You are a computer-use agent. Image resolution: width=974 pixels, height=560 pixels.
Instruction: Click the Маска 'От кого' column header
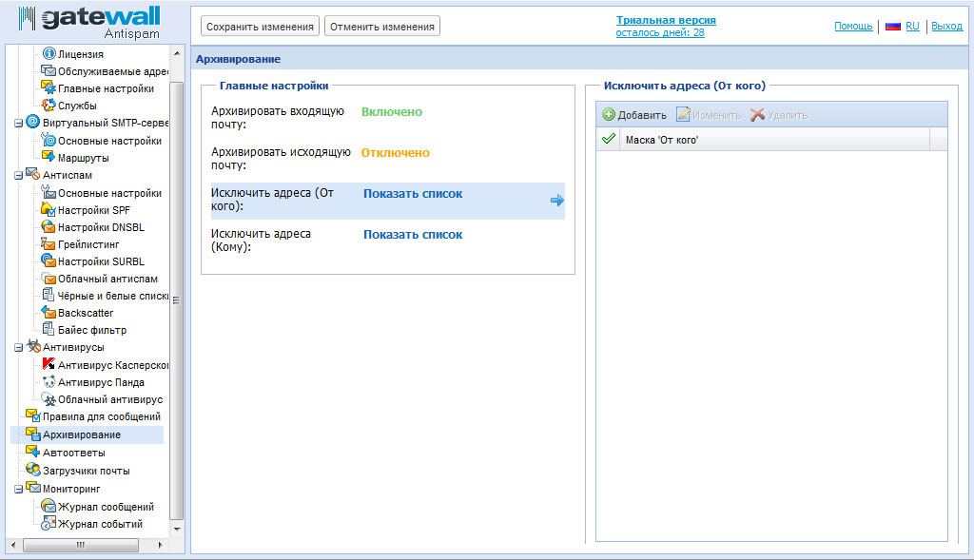(x=774, y=140)
